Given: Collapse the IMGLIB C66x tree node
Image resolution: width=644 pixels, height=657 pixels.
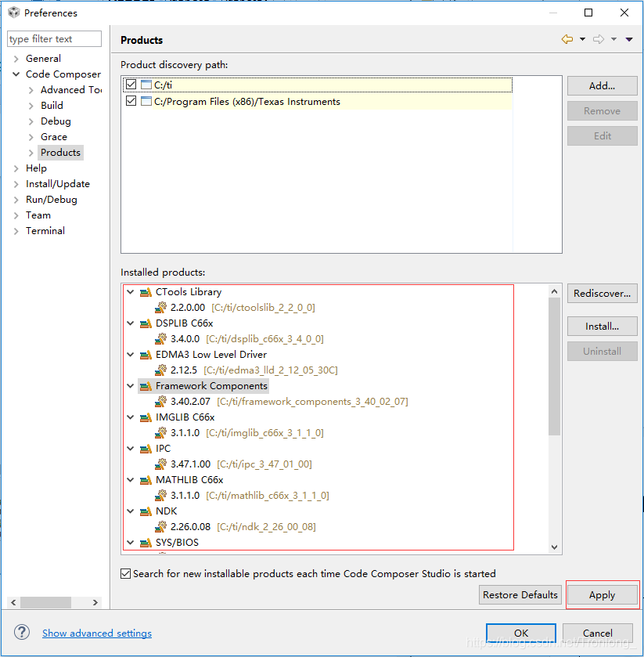Looking at the screenshot, I should [130, 417].
